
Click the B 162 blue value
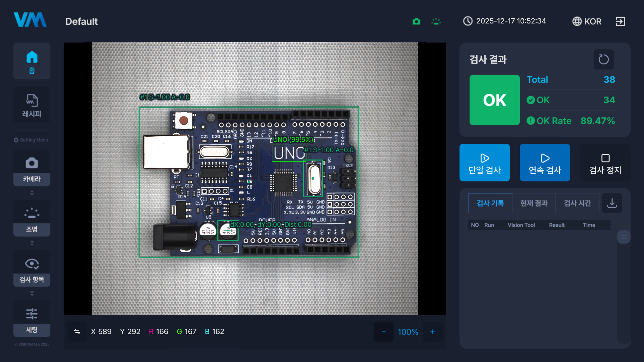pyautogui.click(x=215, y=332)
